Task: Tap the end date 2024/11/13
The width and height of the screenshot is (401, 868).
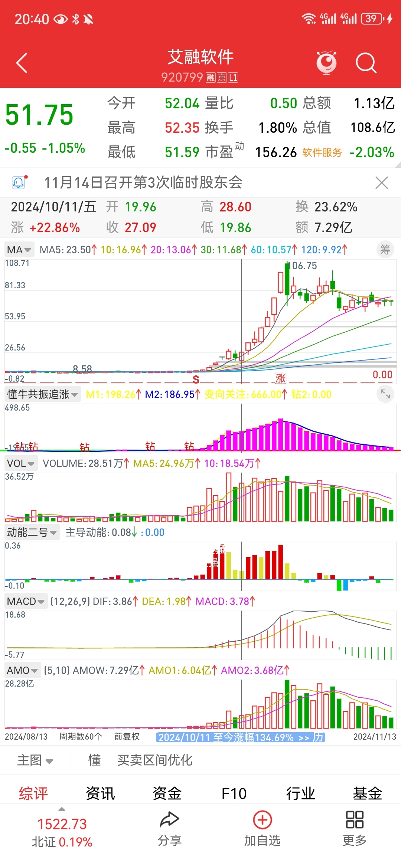Action: point(375,737)
